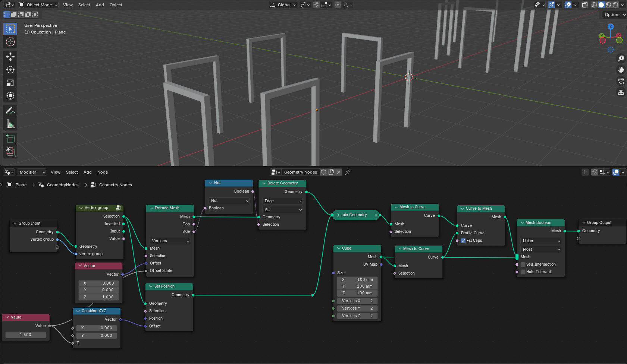Switch to wireframe viewport shading
The height and width of the screenshot is (364, 627).
coord(594,5)
